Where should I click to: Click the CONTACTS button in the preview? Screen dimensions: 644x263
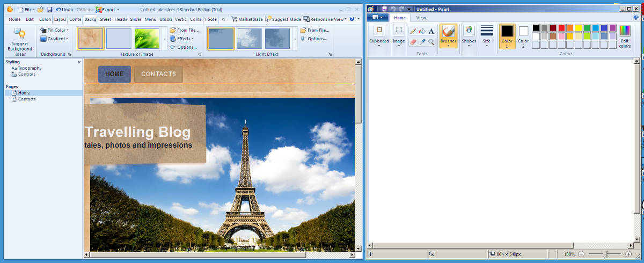tap(158, 74)
